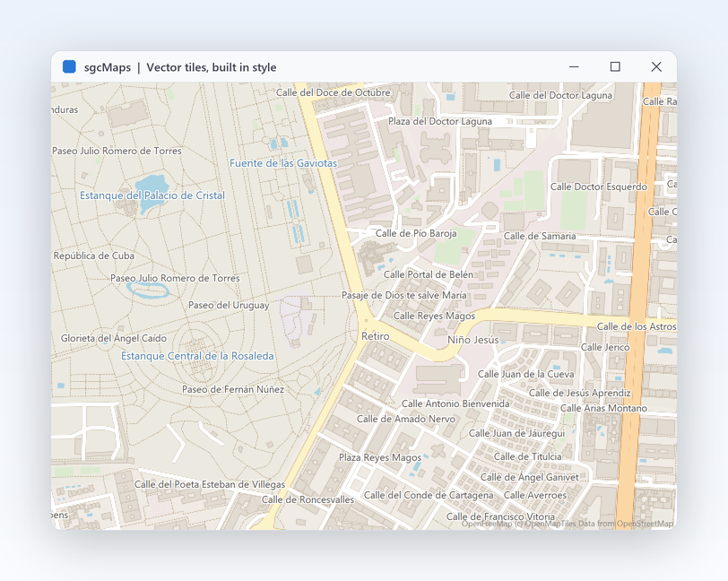Maximize the sgcMaps window
This screenshot has height=581, width=728.
click(615, 67)
